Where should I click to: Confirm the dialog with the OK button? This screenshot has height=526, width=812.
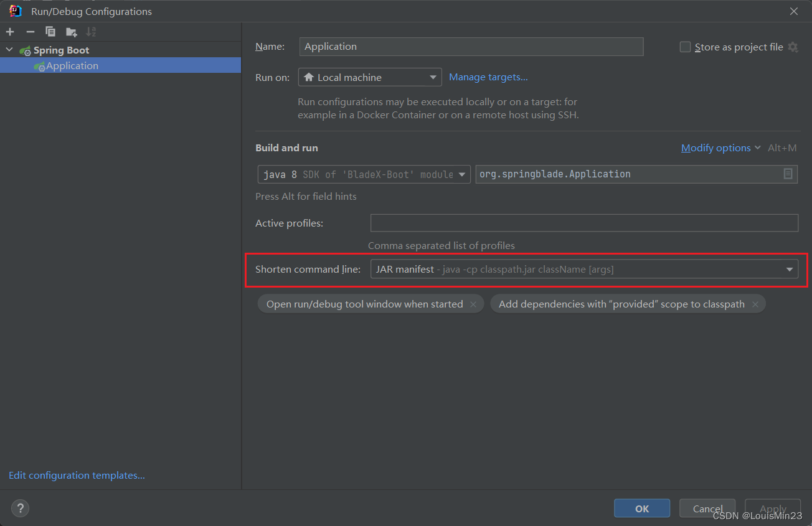642,509
